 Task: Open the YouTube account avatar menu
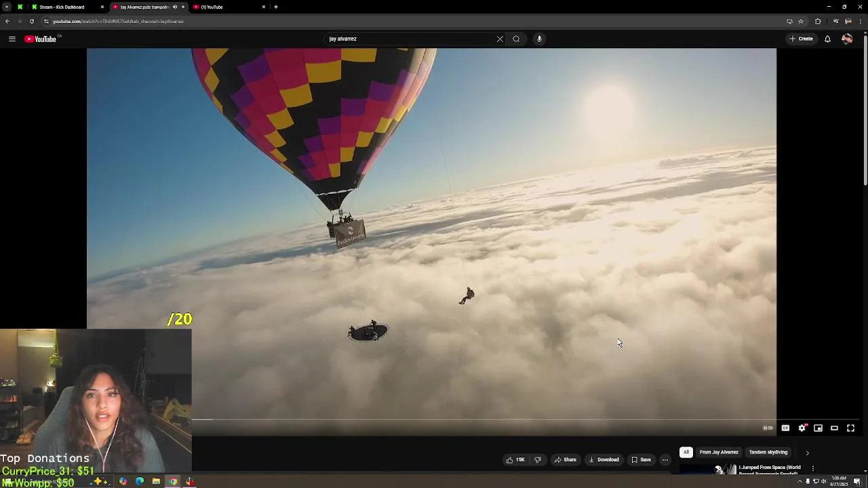[x=847, y=39]
